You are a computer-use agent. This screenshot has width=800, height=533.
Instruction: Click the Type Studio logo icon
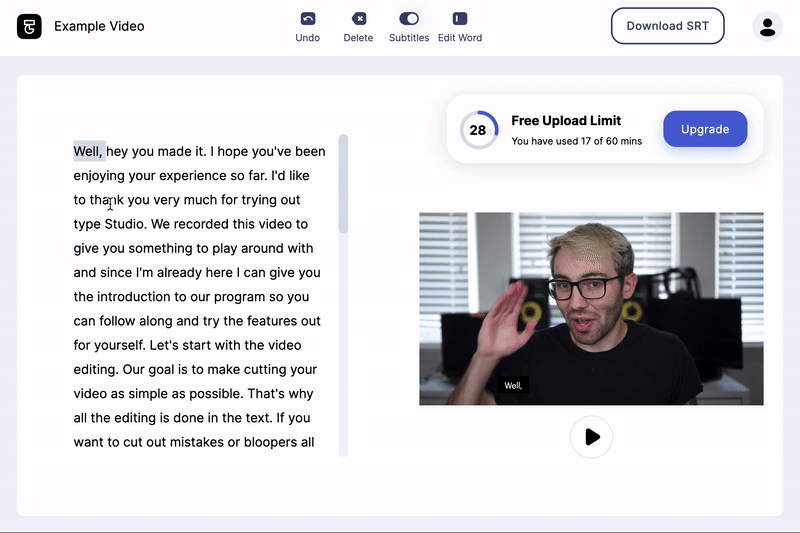(29, 26)
